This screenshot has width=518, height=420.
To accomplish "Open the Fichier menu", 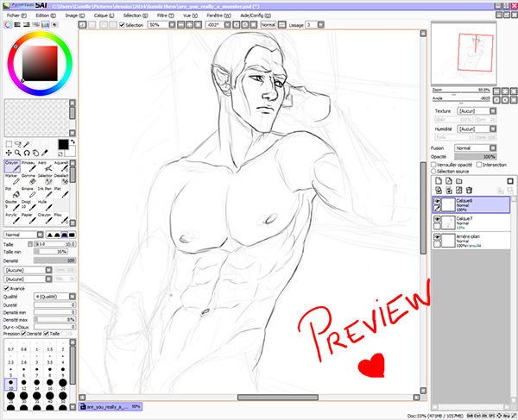I will pos(16,16).
